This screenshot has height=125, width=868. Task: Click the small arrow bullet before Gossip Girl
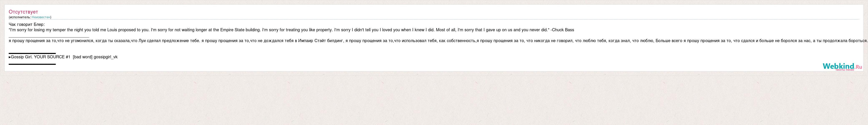point(10,57)
